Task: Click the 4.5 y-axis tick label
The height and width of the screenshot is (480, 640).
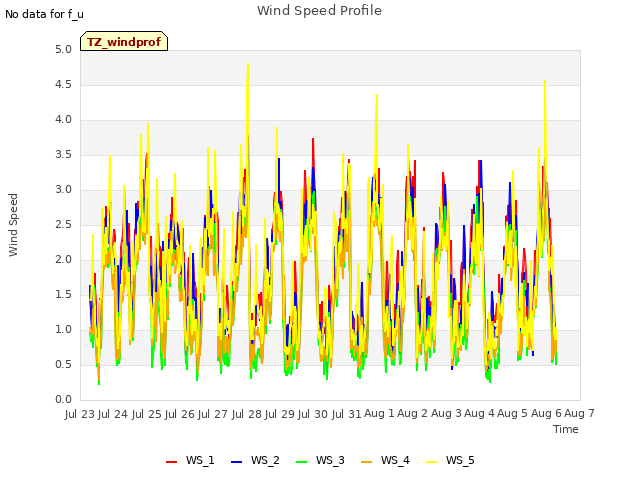Action: [63, 85]
